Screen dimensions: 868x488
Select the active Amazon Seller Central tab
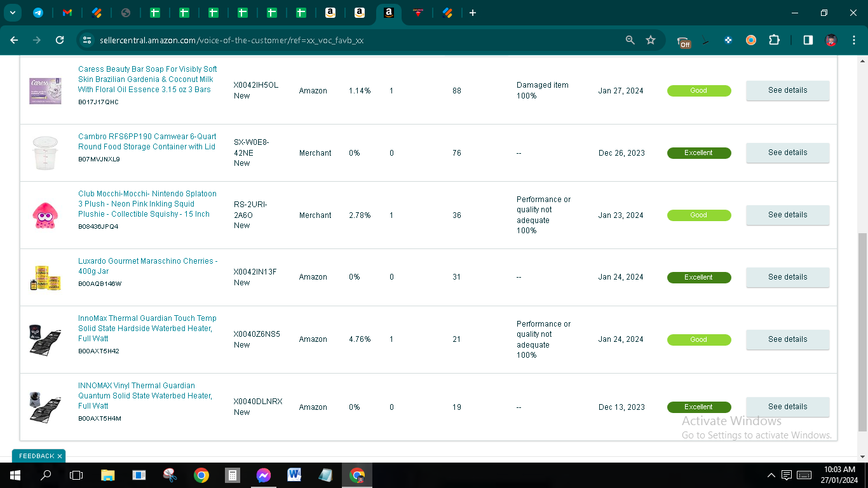(389, 13)
